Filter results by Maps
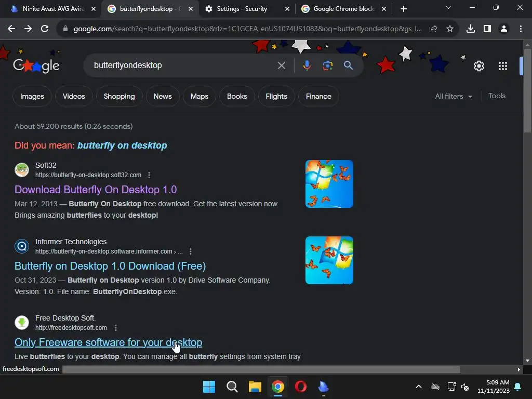The height and width of the screenshot is (399, 532). click(x=199, y=96)
